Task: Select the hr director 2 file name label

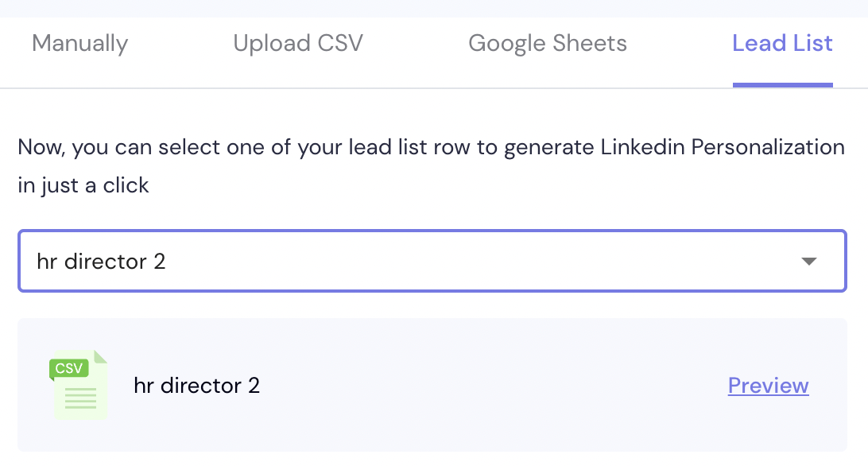Action: (x=196, y=385)
